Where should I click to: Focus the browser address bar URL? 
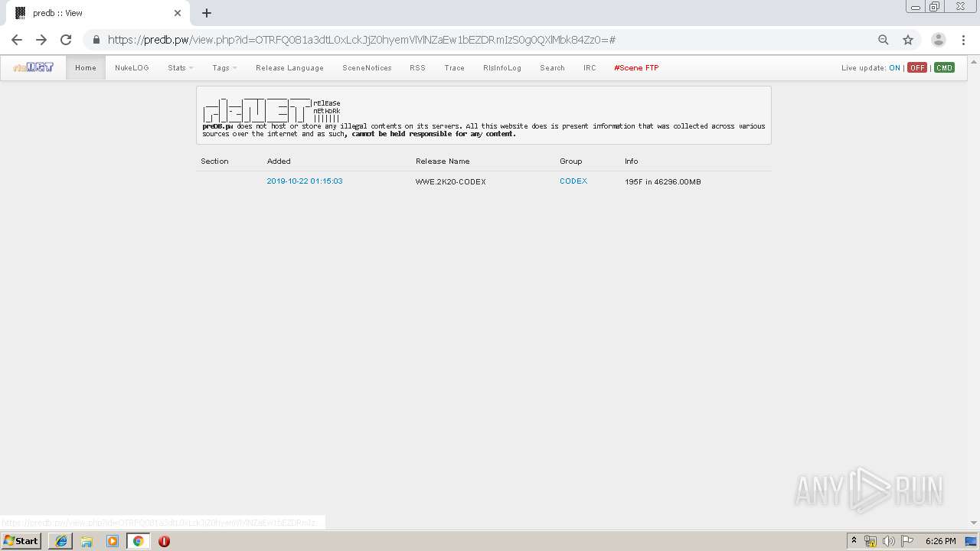(x=361, y=40)
